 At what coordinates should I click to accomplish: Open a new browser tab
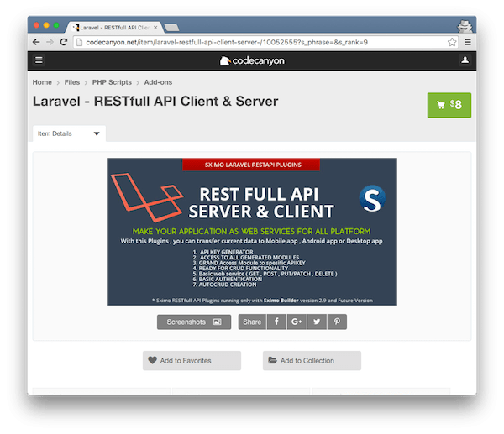[x=172, y=28]
